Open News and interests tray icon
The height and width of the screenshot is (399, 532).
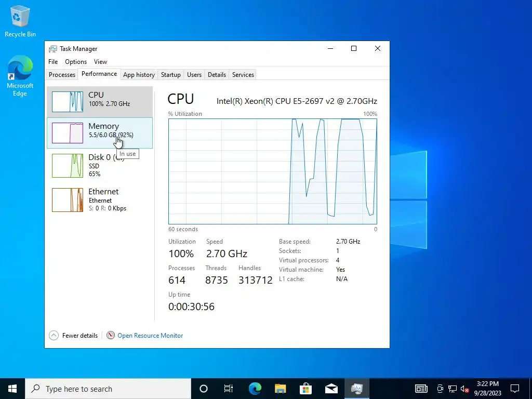pyautogui.click(x=421, y=389)
